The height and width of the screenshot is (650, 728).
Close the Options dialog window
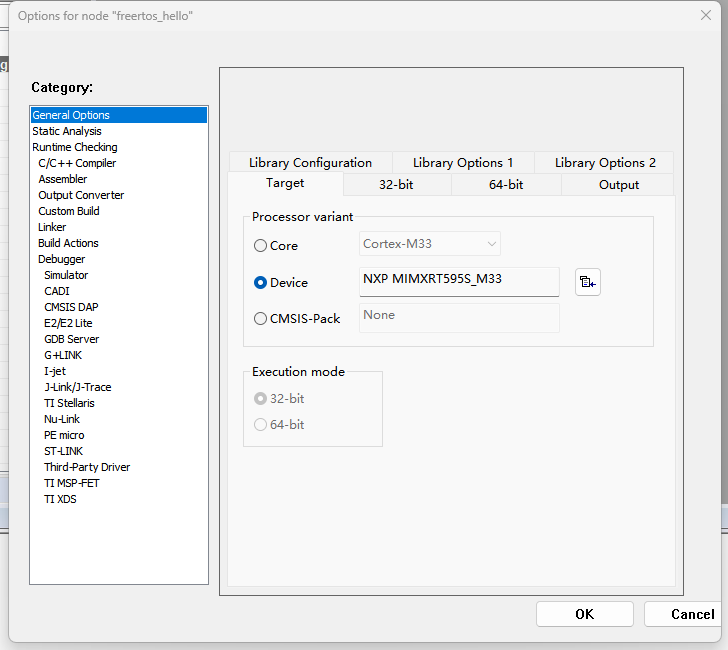coord(704,16)
